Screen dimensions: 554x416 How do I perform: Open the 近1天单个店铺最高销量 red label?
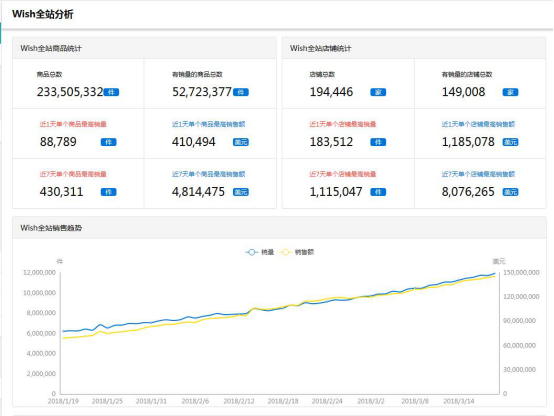pyautogui.click(x=343, y=124)
